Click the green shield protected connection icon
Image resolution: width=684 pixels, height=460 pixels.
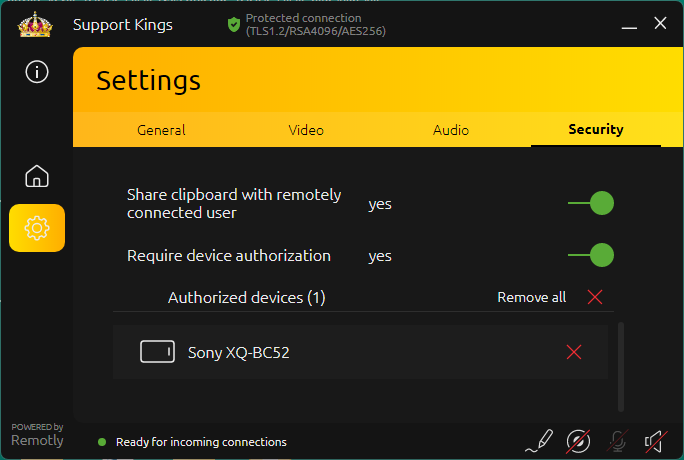(233, 24)
